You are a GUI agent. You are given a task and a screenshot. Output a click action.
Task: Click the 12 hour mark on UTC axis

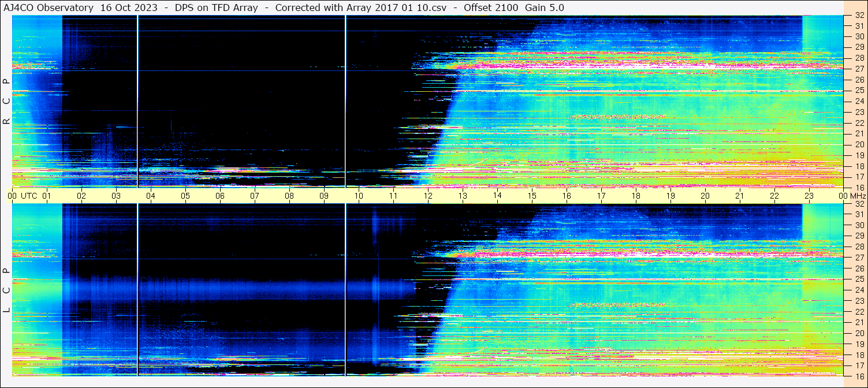pyautogui.click(x=428, y=196)
